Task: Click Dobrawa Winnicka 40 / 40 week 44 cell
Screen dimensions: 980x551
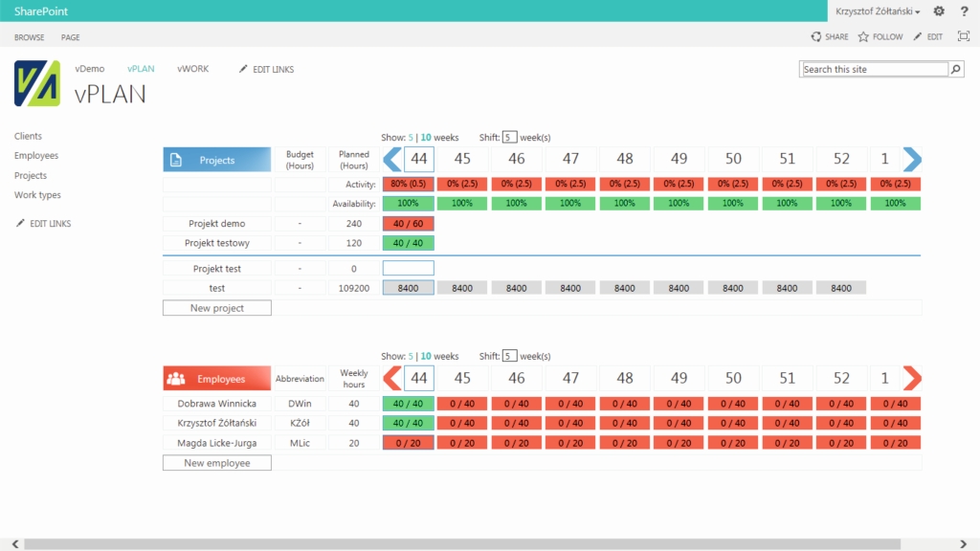Action: tap(408, 404)
